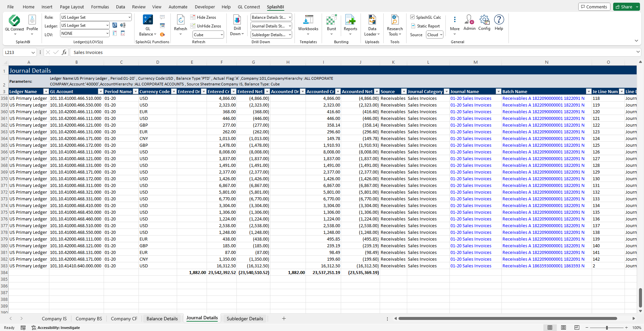Image resolution: width=644 pixels, height=331 pixels.
Task: Expand the Role dropdown
Action: [x=129, y=17]
